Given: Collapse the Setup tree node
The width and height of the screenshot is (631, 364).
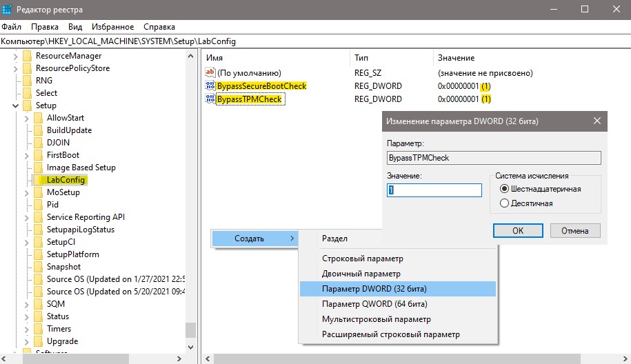Looking at the screenshot, I should point(15,105).
